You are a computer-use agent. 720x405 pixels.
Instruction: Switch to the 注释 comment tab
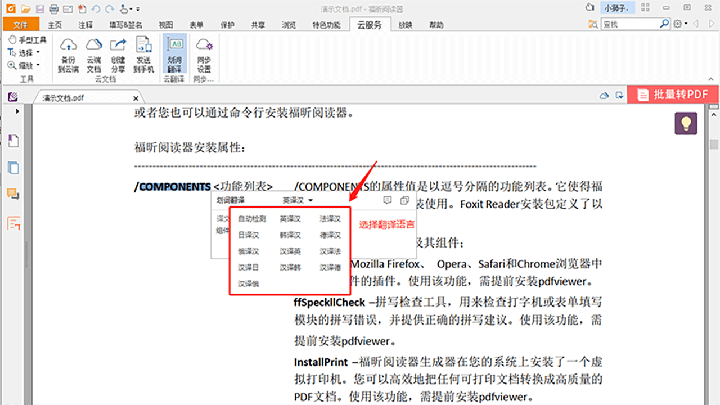click(85, 25)
